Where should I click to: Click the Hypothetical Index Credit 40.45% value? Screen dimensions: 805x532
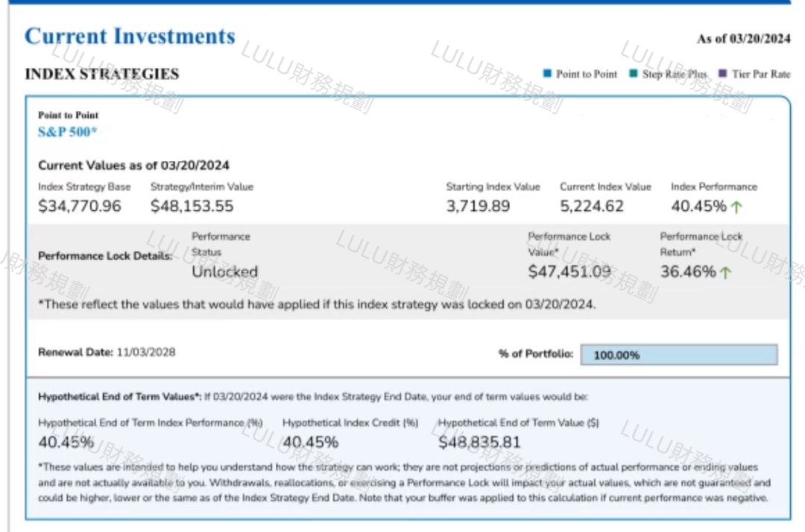[311, 443]
